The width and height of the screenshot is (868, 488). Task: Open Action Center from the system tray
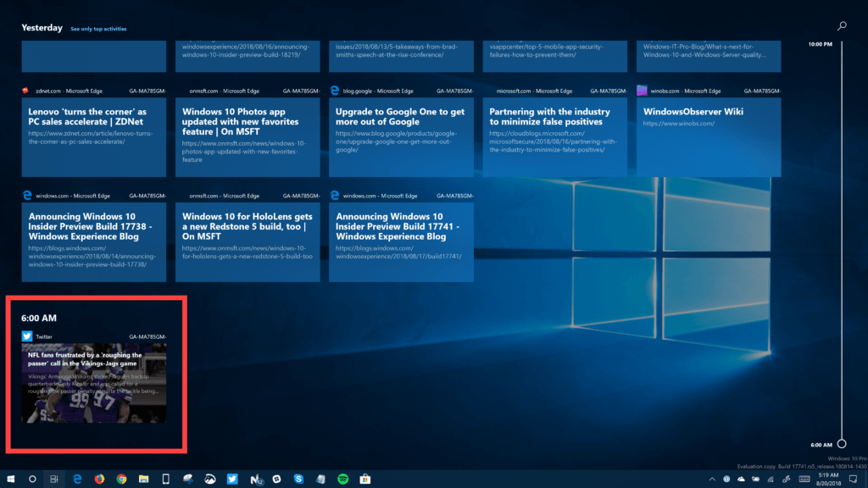click(854, 479)
